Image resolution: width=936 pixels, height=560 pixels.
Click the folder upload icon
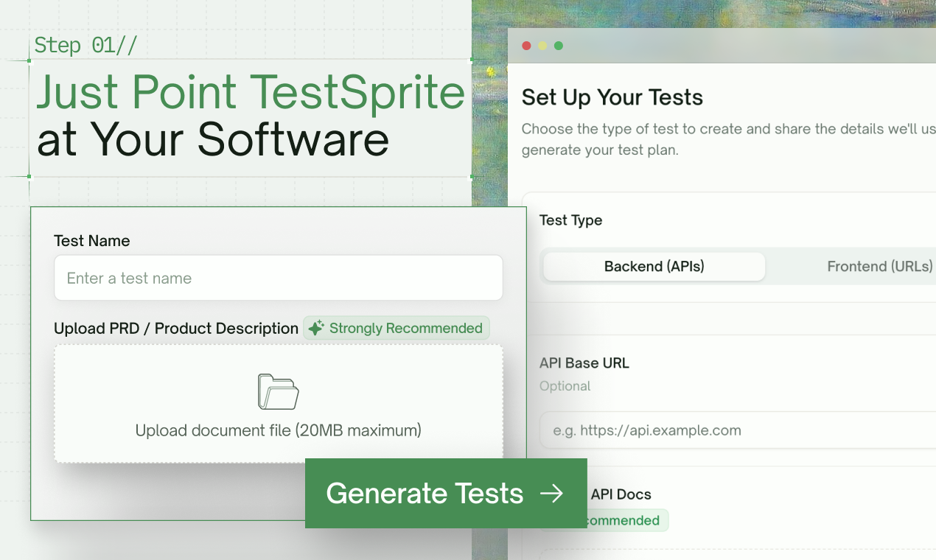[278, 391]
